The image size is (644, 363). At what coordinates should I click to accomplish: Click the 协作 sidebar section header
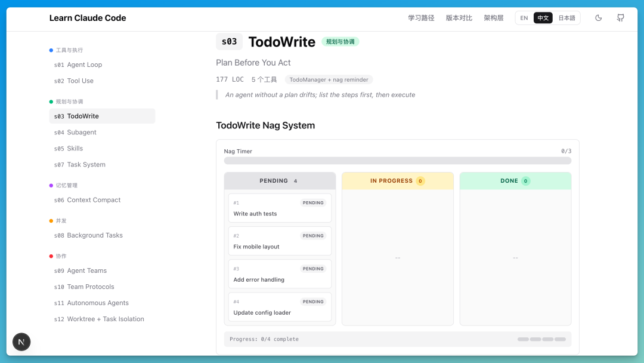click(x=61, y=256)
